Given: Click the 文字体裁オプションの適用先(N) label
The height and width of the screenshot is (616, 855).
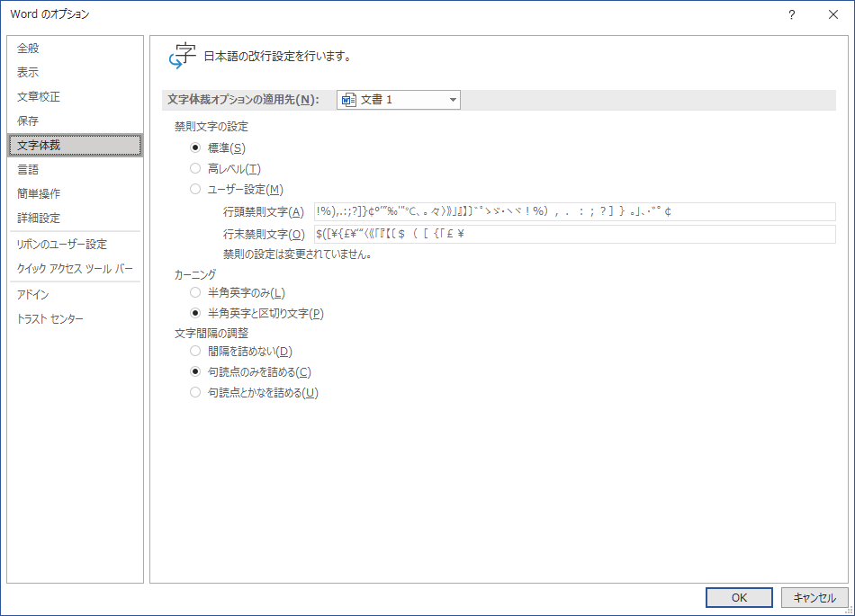Looking at the screenshot, I should pos(243,100).
